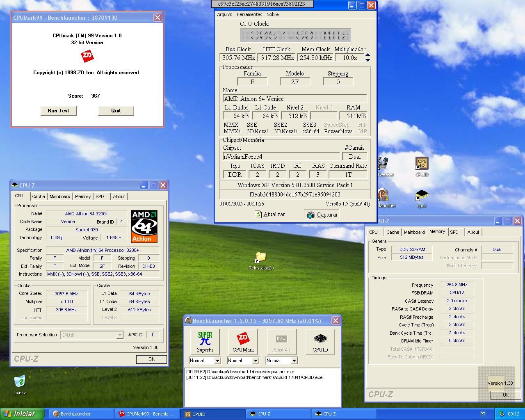The image size is (525, 420).
Task: Switch to CPUMark99 taskbar button
Action: pos(147,414)
